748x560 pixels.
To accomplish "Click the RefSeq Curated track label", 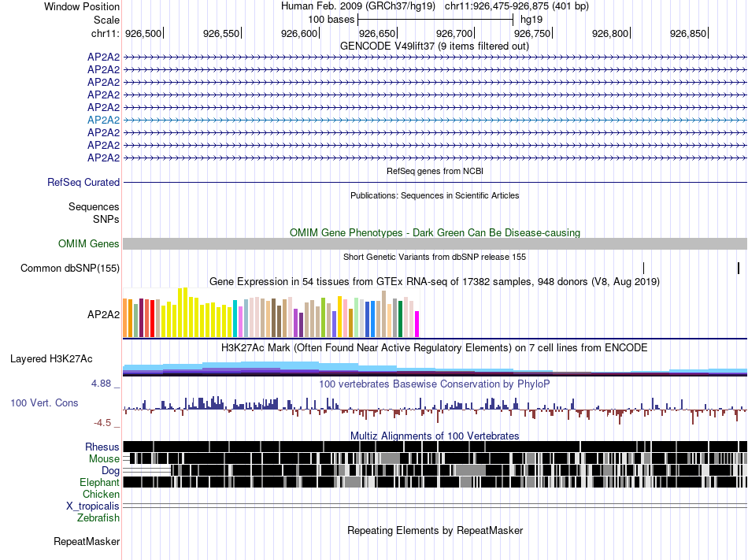I will point(83,182).
